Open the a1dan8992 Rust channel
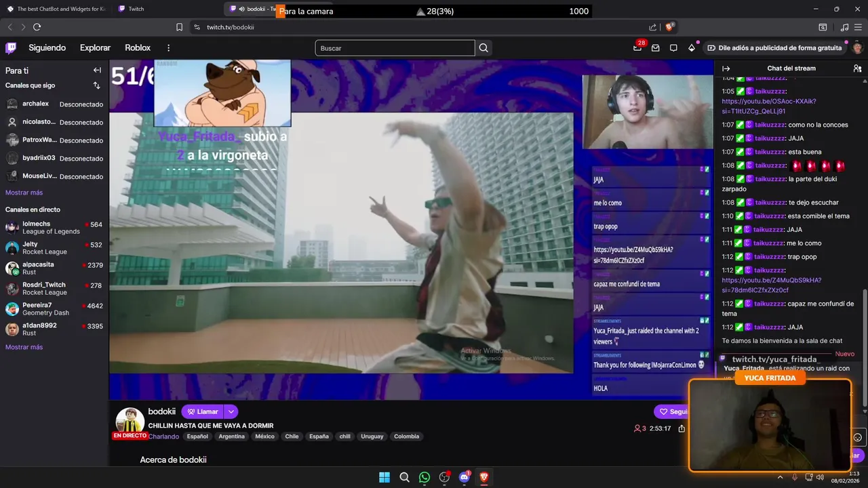The width and height of the screenshot is (868, 488). (x=54, y=329)
